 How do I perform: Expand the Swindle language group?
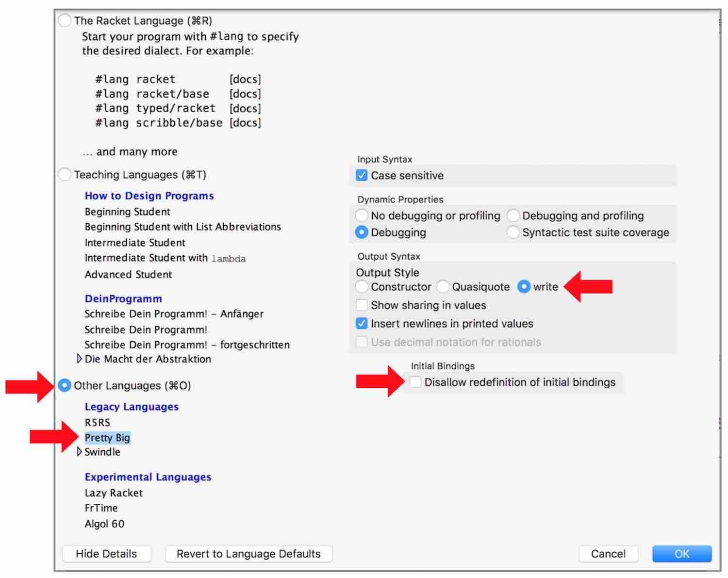pos(80,452)
